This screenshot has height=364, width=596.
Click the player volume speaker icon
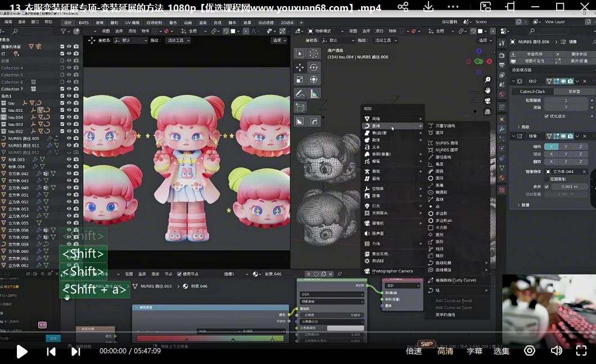pos(556,351)
